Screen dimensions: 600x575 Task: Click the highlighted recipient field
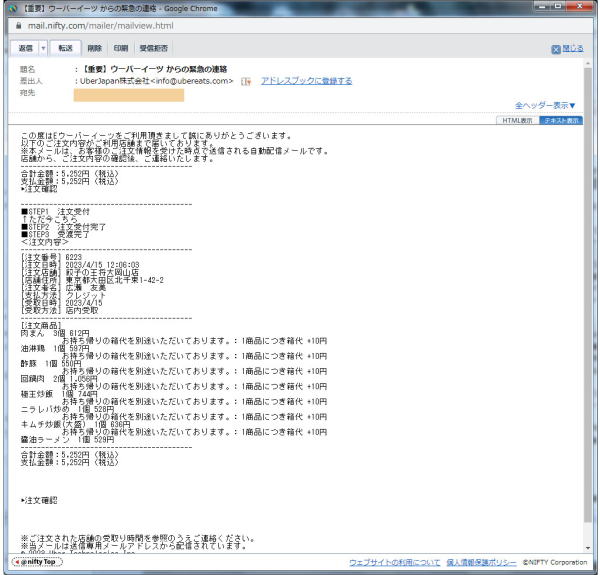(129, 95)
